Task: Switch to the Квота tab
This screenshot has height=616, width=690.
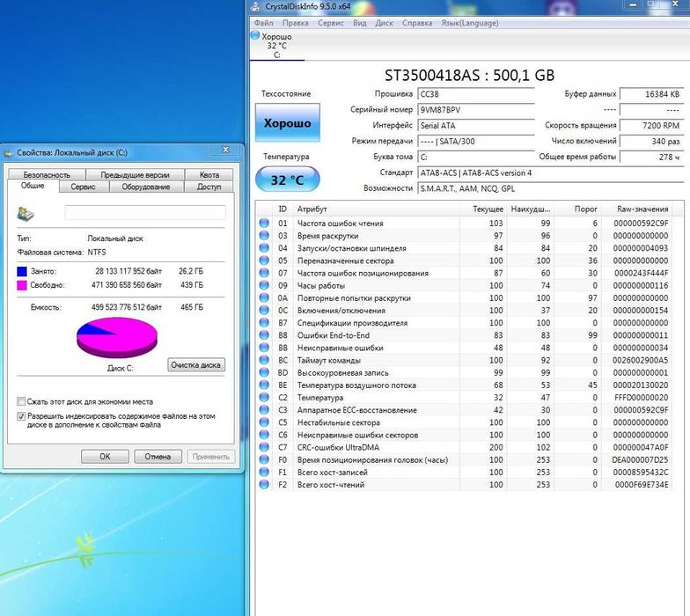Action: pyautogui.click(x=209, y=174)
